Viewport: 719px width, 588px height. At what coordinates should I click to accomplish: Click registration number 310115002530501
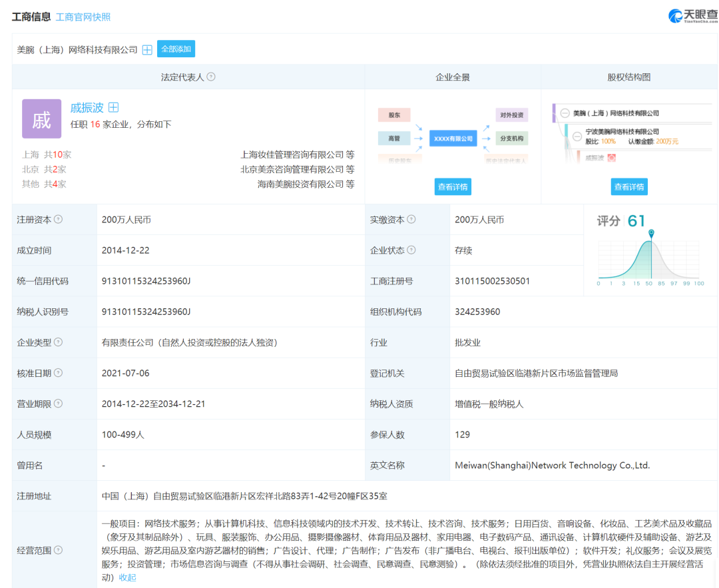[x=493, y=281]
